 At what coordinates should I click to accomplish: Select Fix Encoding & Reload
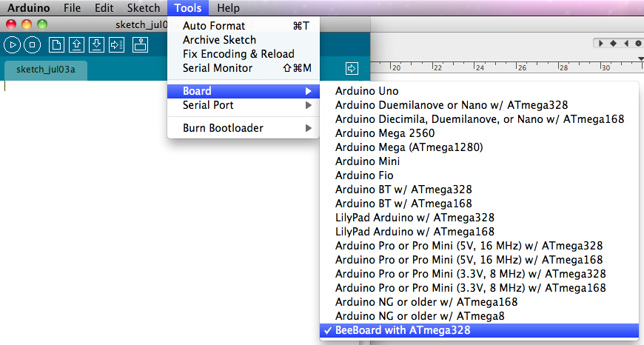tap(243, 54)
